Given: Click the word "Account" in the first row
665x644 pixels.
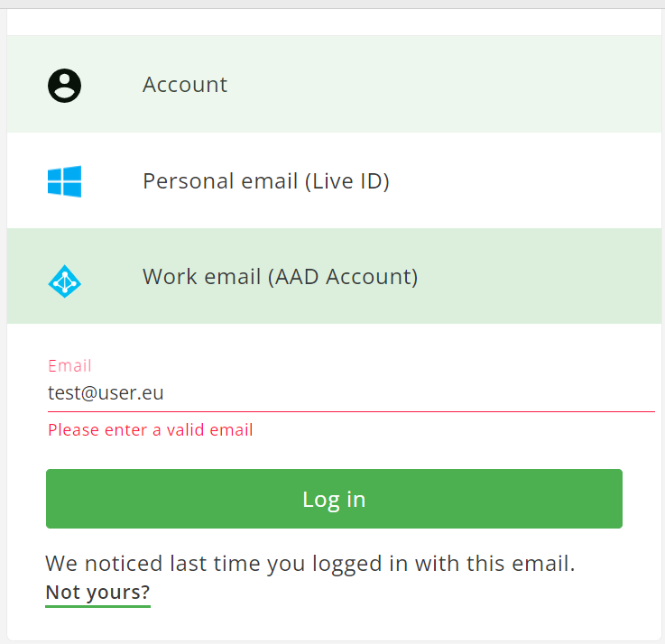Looking at the screenshot, I should click(x=185, y=85).
